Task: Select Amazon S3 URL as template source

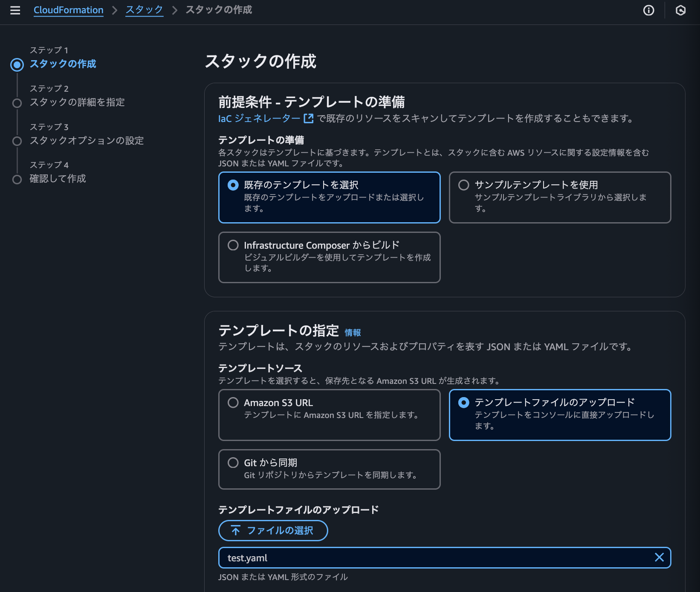Action: coord(233,402)
